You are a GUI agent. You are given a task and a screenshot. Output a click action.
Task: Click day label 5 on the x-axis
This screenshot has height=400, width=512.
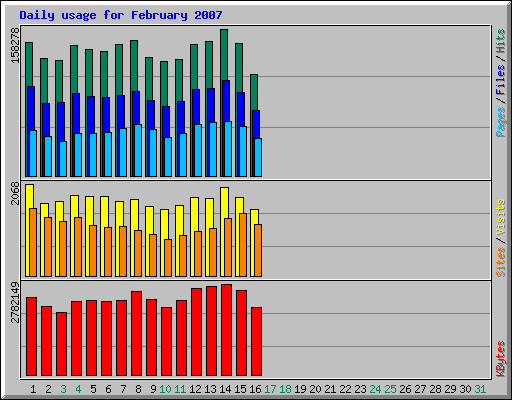tap(93, 389)
